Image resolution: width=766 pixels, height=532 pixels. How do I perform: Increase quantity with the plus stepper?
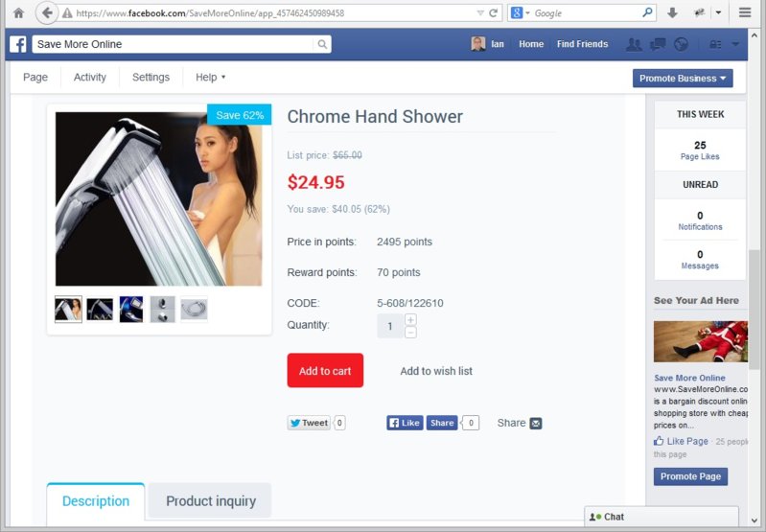tap(411, 319)
